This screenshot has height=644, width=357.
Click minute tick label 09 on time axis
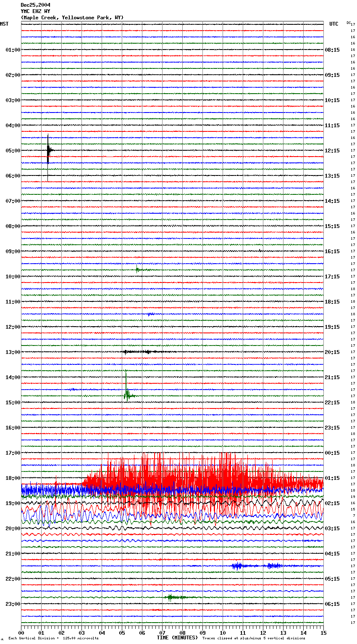[x=203, y=633]
